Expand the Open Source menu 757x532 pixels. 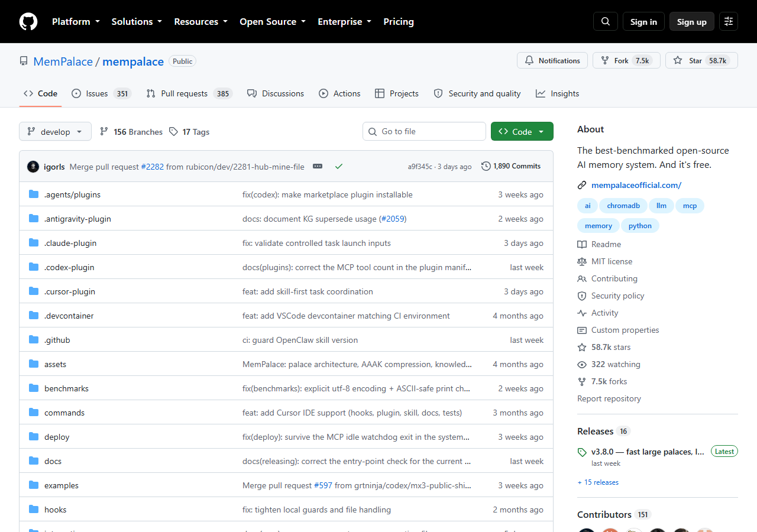click(x=273, y=21)
